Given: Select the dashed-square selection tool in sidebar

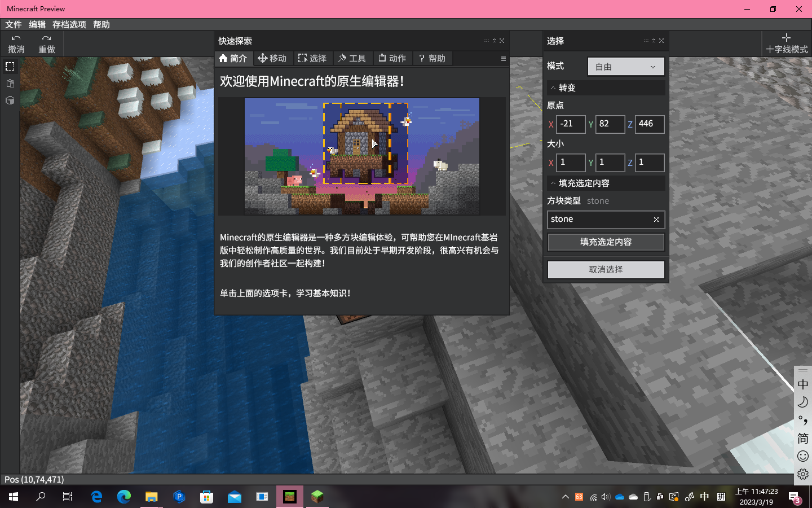Looking at the screenshot, I should [x=10, y=67].
